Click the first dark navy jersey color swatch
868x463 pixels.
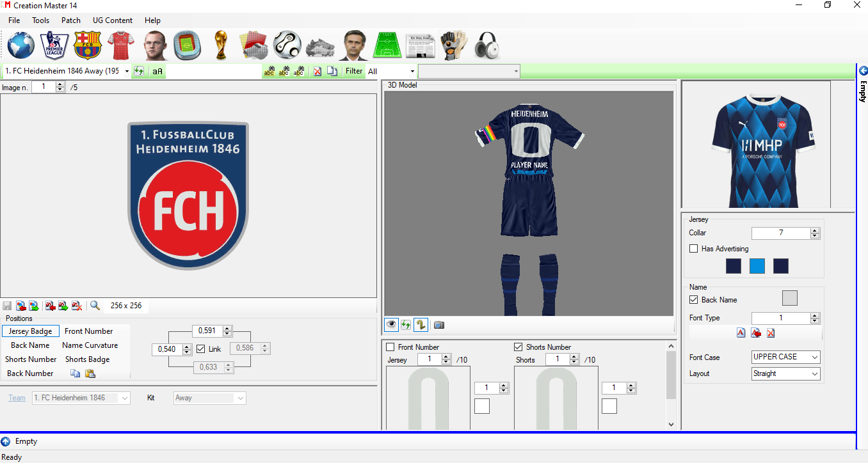click(734, 266)
